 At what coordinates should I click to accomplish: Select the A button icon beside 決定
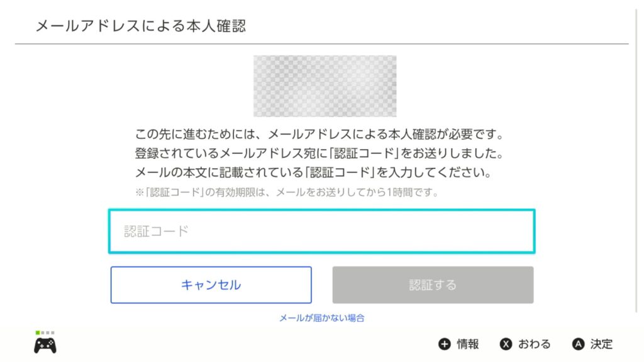click(579, 344)
